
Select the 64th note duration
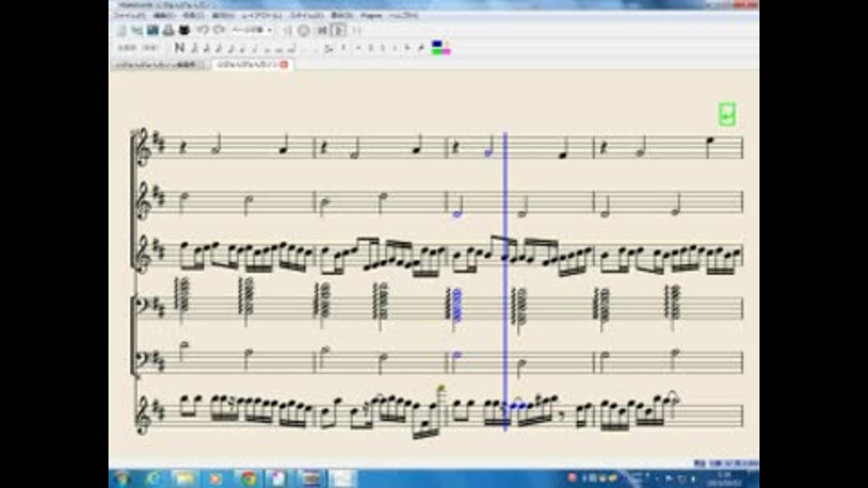[193, 48]
